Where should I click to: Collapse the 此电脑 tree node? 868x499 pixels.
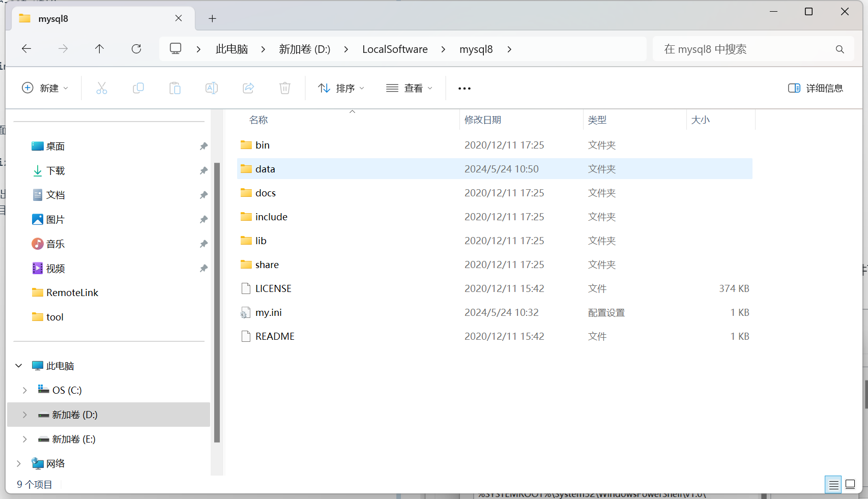click(19, 366)
